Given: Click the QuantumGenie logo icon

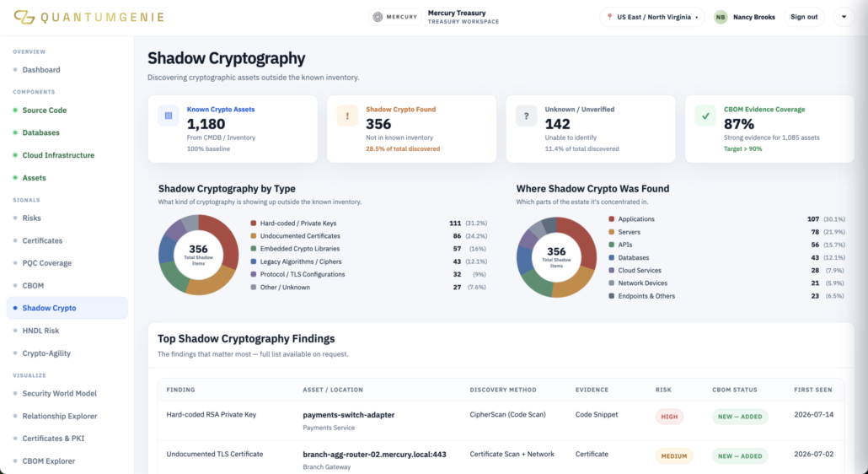Looking at the screenshot, I should click(x=24, y=17).
